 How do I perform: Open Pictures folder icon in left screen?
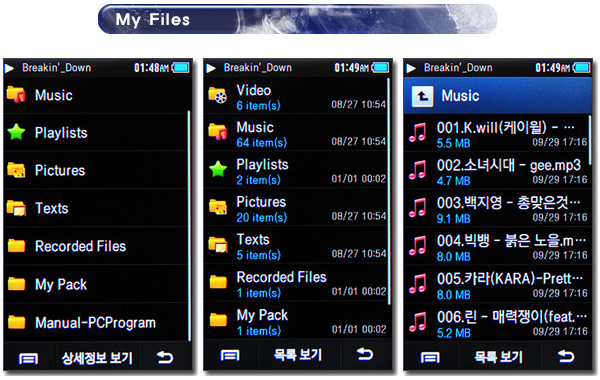pos(16,170)
